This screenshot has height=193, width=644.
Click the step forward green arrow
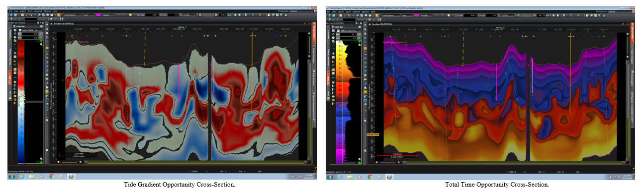tap(216, 15)
